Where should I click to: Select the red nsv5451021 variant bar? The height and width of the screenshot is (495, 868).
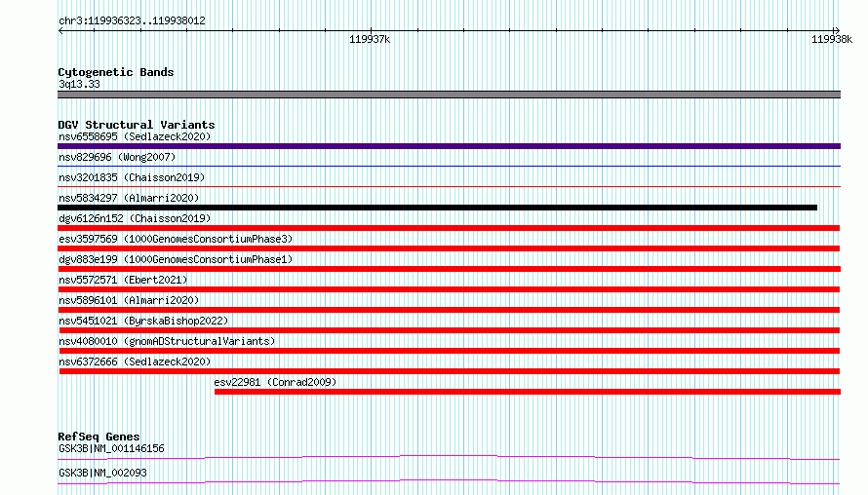click(x=450, y=330)
